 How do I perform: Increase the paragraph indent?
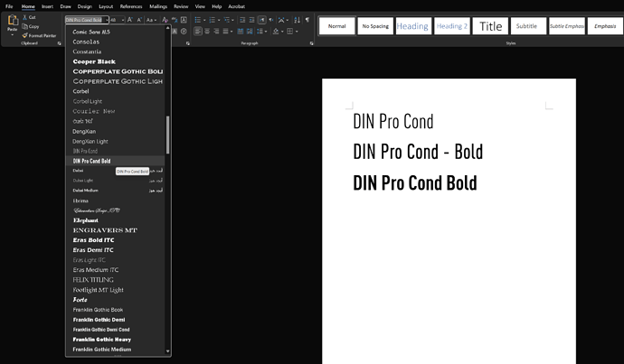(252, 20)
